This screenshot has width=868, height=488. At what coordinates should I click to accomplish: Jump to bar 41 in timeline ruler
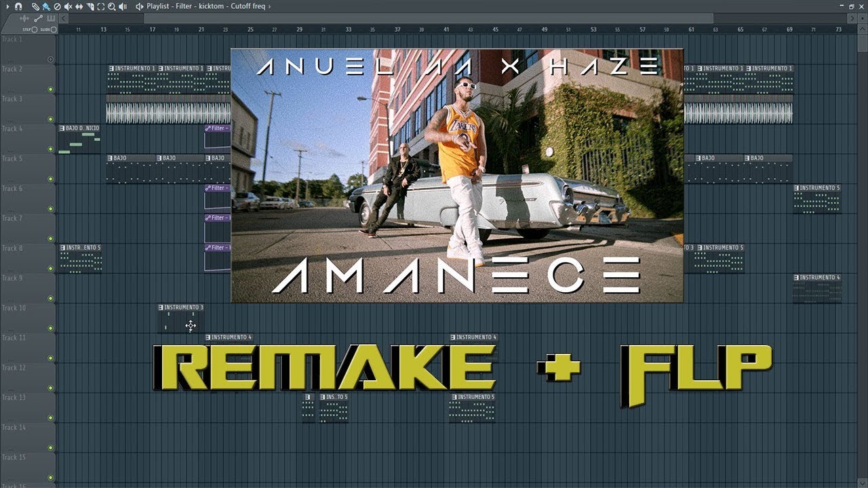click(446, 30)
